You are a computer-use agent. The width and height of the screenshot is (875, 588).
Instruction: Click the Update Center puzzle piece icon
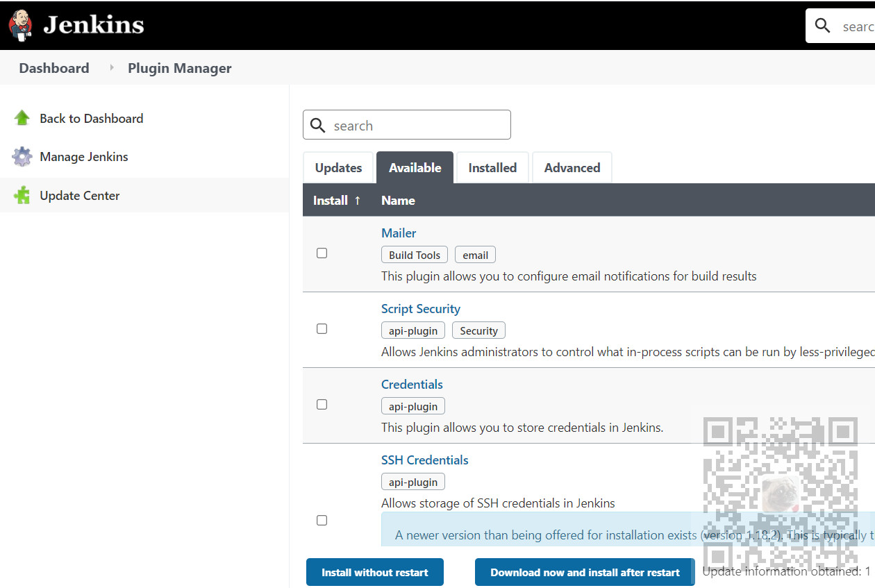22,196
